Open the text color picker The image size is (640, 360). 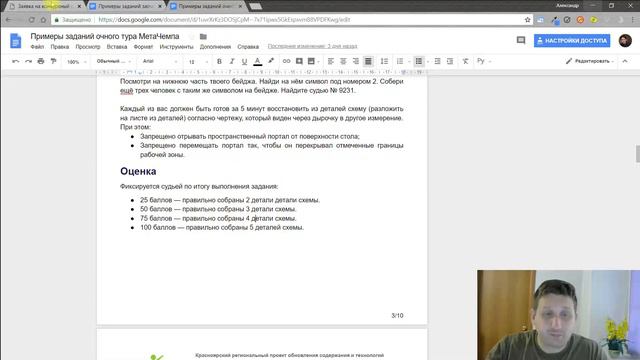point(257,61)
